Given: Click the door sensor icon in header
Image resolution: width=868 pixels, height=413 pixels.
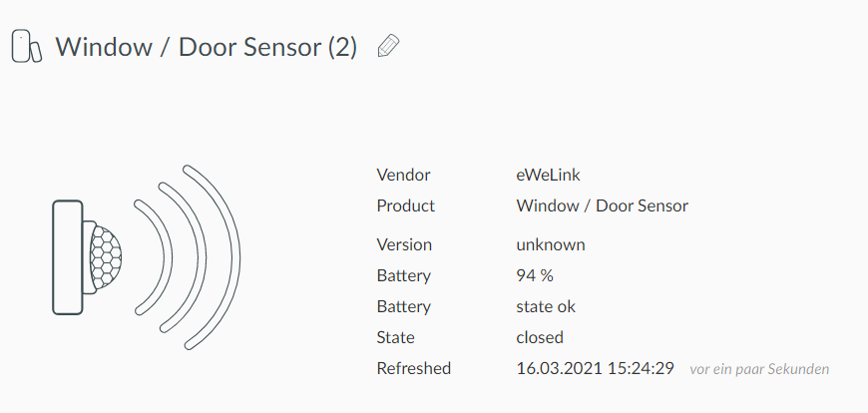Looking at the screenshot, I should click(27, 46).
